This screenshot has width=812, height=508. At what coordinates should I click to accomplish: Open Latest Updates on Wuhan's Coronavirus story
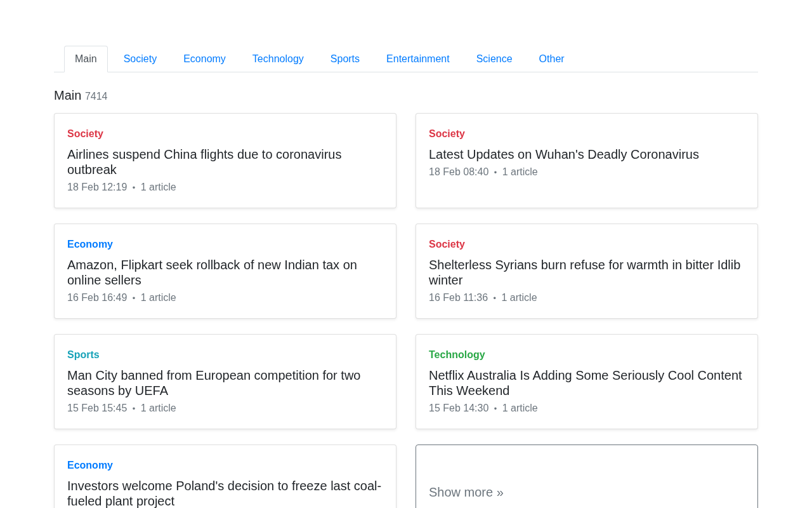tap(563, 154)
